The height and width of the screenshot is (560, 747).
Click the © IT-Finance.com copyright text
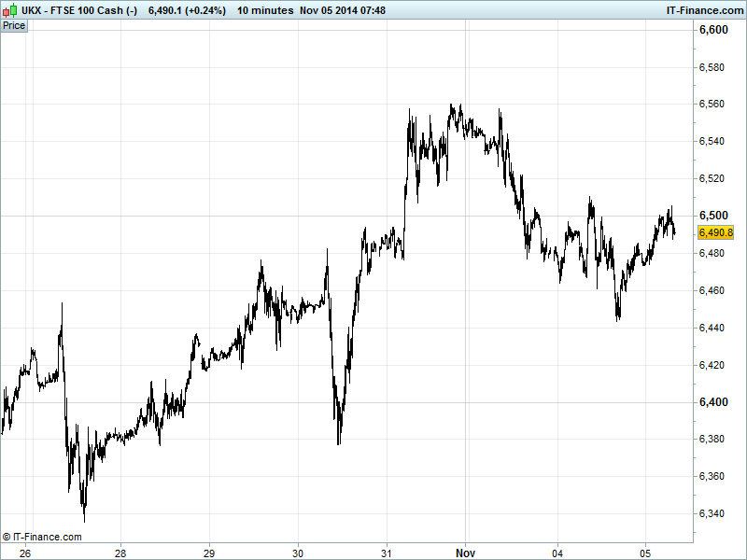pos(42,537)
